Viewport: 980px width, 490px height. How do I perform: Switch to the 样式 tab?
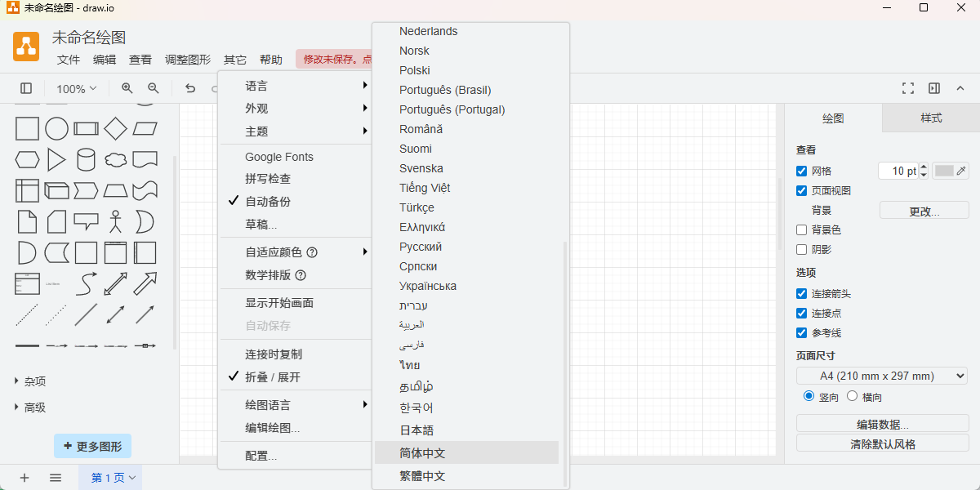click(x=931, y=118)
